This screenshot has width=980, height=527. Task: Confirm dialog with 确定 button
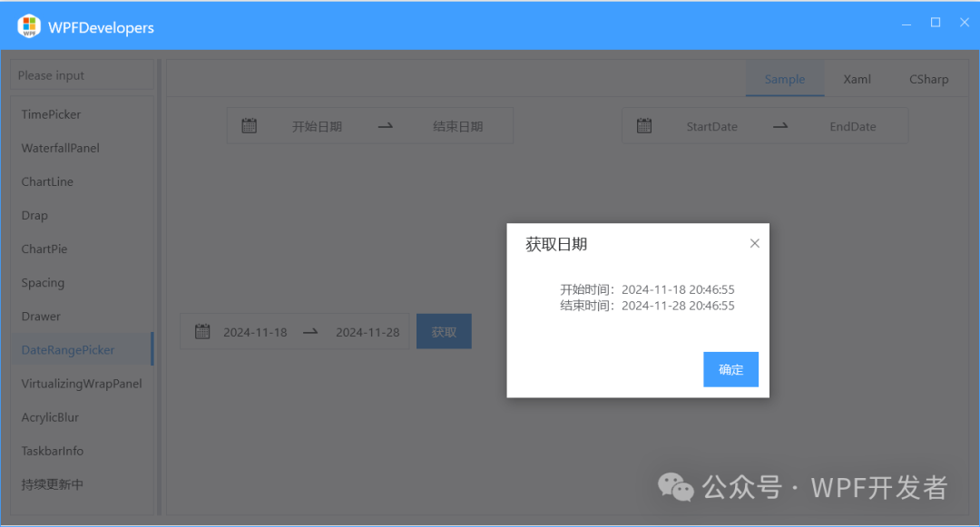pyautogui.click(x=730, y=370)
